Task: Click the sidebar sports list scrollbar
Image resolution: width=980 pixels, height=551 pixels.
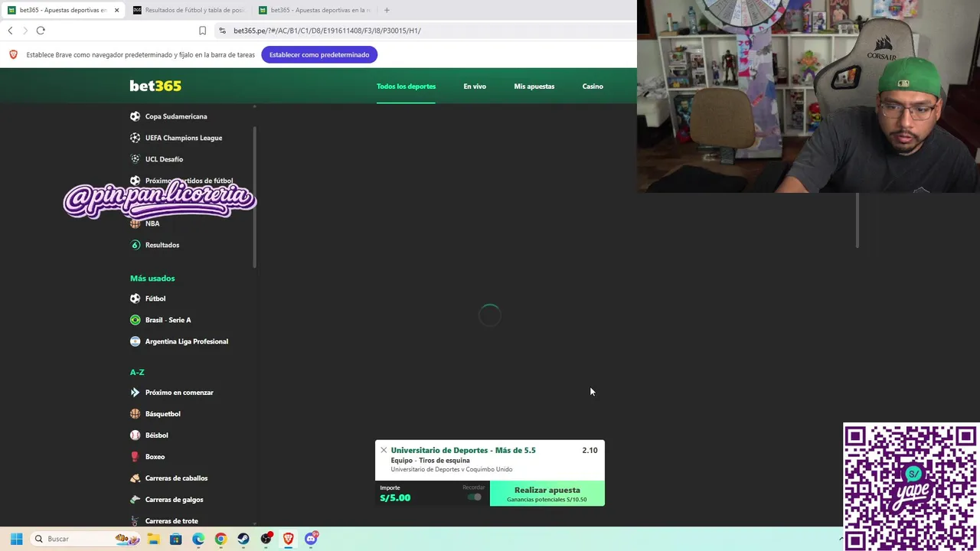Action: click(254, 197)
